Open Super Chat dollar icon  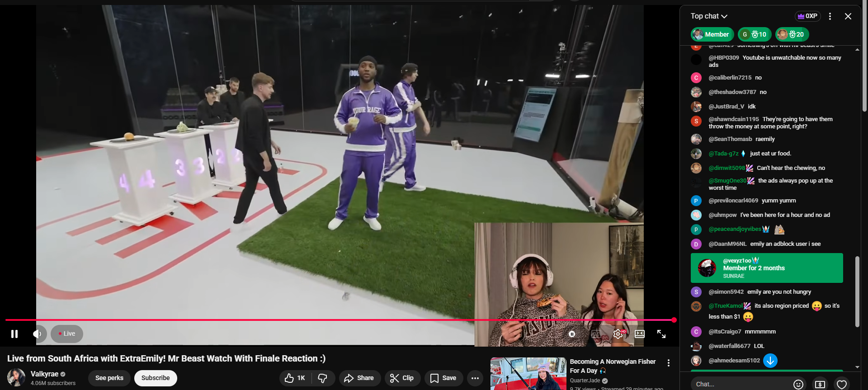(820, 384)
